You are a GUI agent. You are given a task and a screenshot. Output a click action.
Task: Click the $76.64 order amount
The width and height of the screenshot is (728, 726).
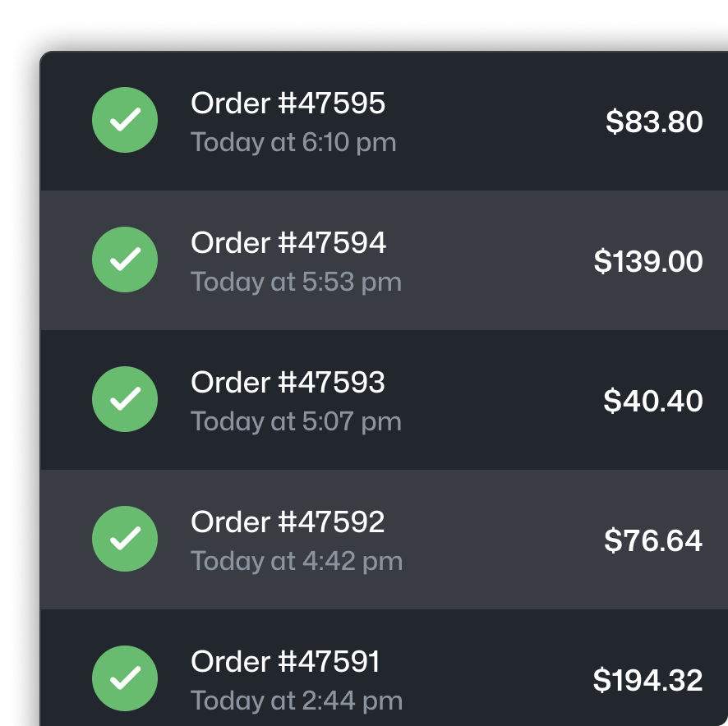coord(653,540)
